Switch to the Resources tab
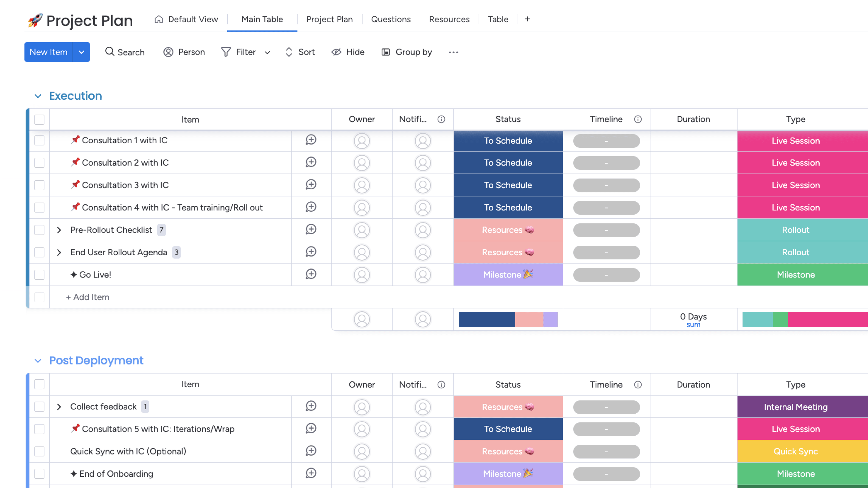The width and height of the screenshot is (868, 488). tap(449, 19)
